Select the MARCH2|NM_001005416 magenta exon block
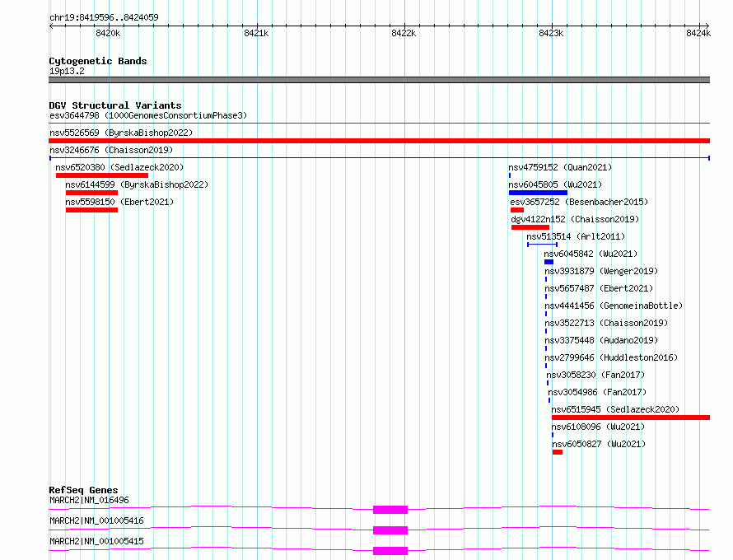Viewport: 733px width, 560px height. [390, 530]
